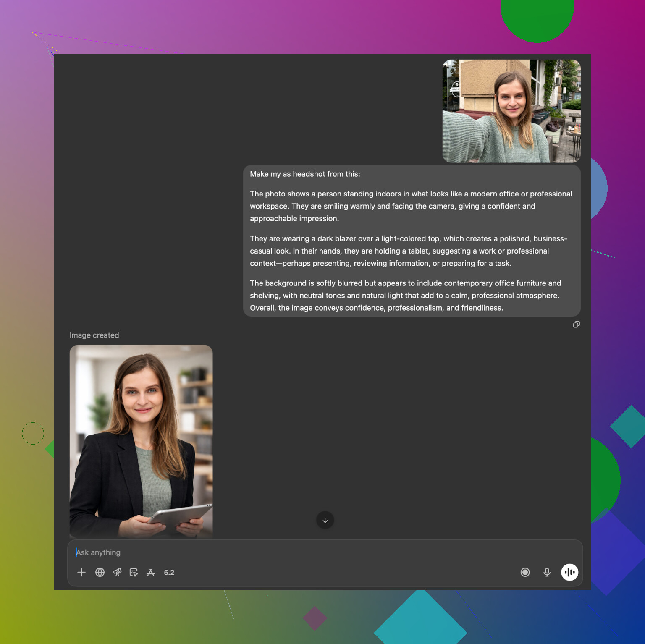Focus the "Ask anything" input field
This screenshot has height=644, width=645.
(294, 552)
